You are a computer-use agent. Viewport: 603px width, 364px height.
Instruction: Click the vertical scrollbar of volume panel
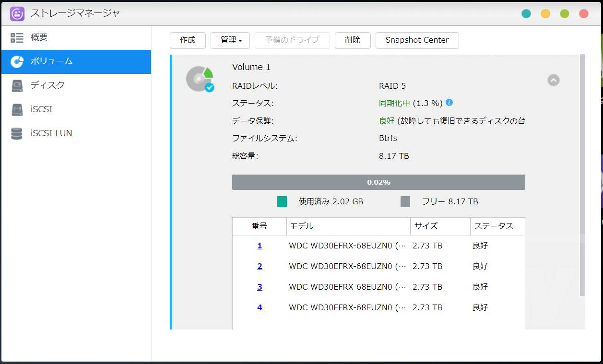[582, 175]
